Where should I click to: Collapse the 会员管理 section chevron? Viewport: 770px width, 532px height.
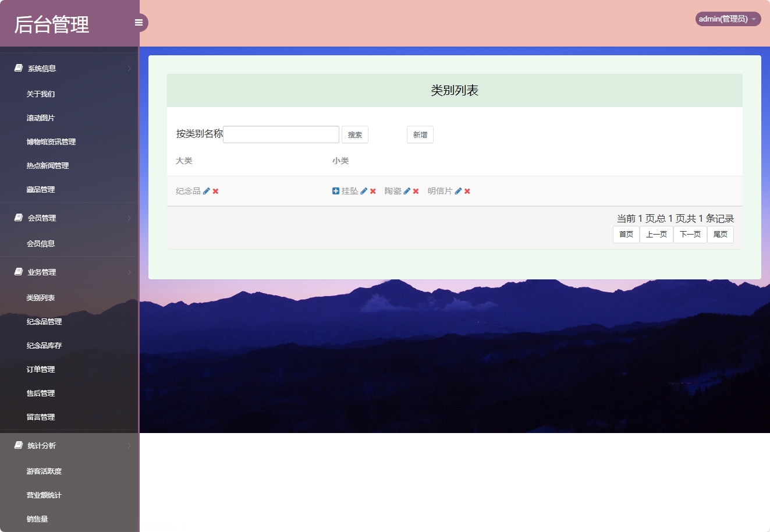(x=129, y=218)
